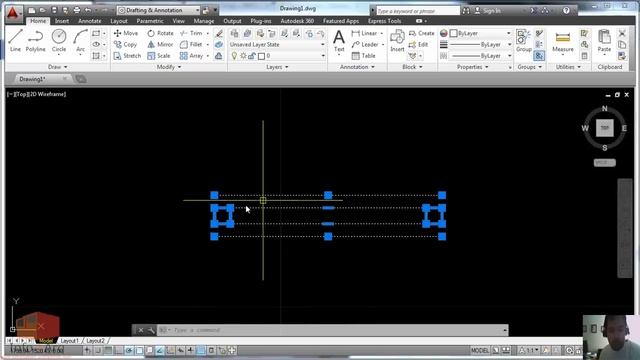Image resolution: width=640 pixels, height=360 pixels.
Task: Click Sign In
Action: 488,11
